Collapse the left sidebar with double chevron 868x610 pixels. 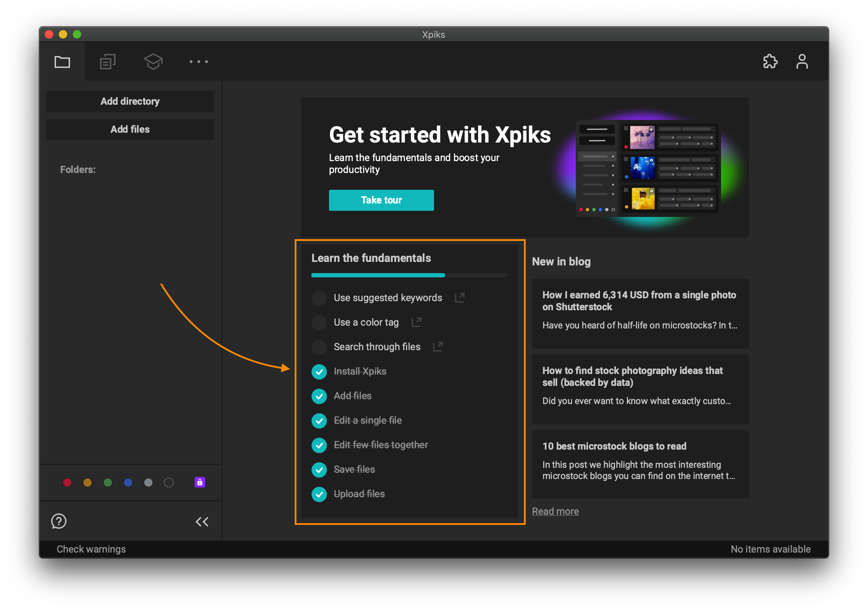coord(202,522)
